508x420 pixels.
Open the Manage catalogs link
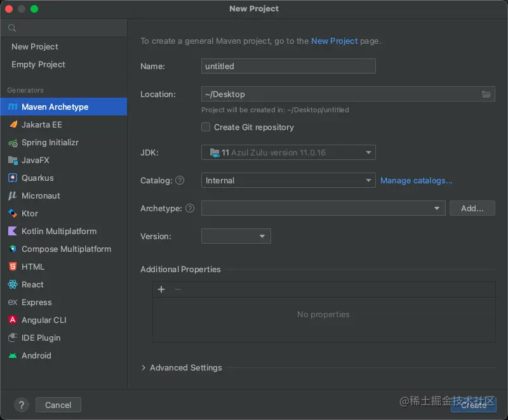[x=416, y=181]
